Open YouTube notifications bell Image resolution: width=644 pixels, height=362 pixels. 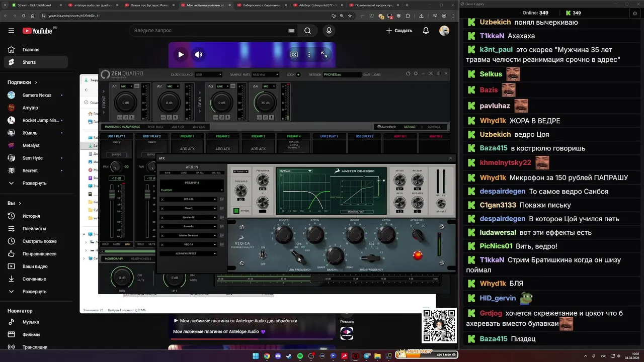pyautogui.click(x=426, y=31)
